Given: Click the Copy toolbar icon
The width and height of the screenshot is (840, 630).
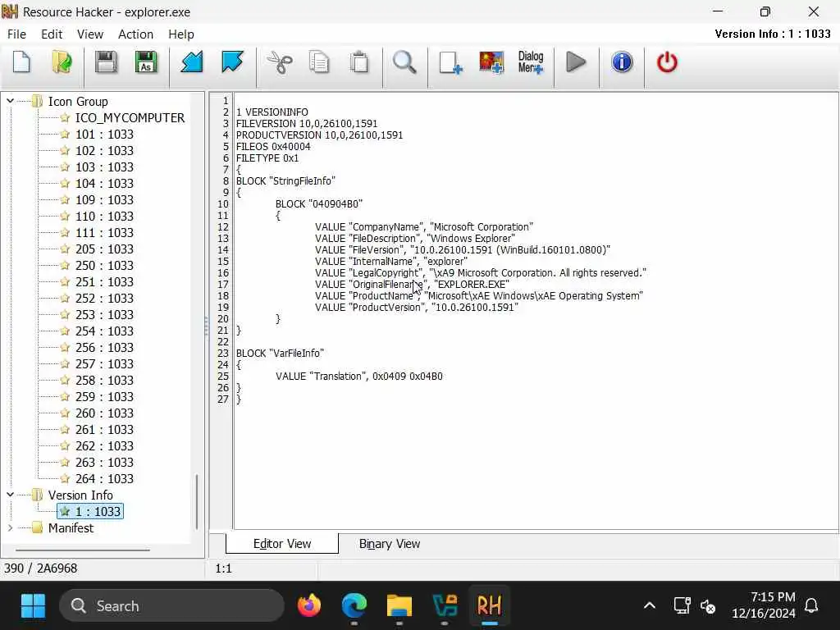Looking at the screenshot, I should click(x=319, y=62).
